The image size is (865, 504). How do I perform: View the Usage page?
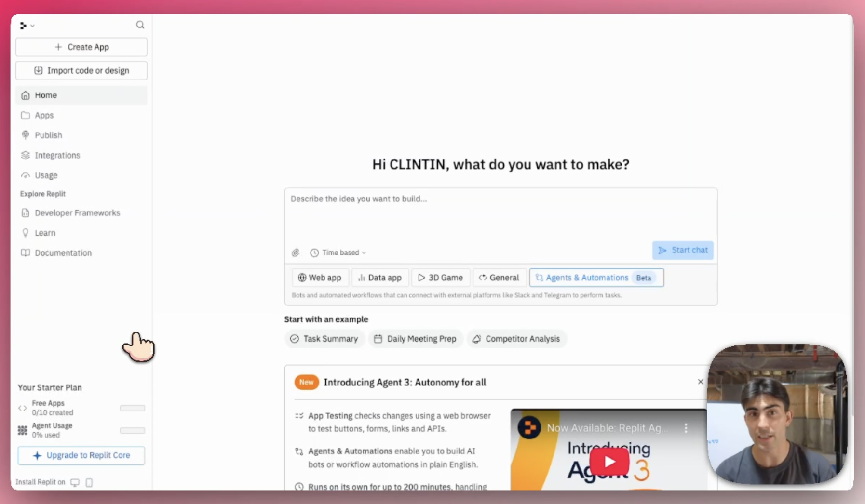[x=81, y=175]
